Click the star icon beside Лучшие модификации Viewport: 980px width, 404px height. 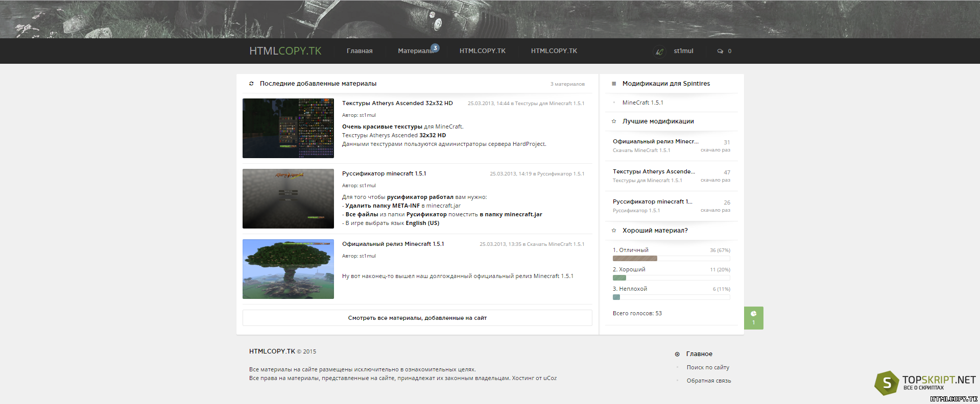pos(614,121)
